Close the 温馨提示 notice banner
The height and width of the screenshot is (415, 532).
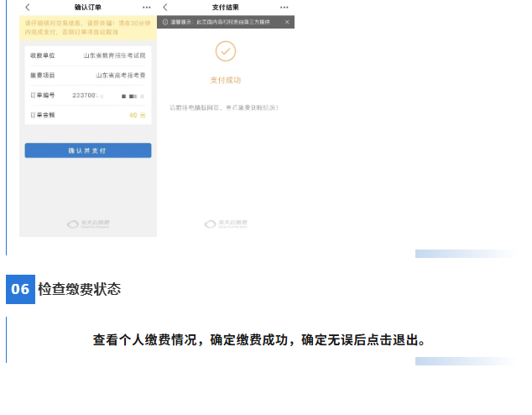(x=287, y=22)
